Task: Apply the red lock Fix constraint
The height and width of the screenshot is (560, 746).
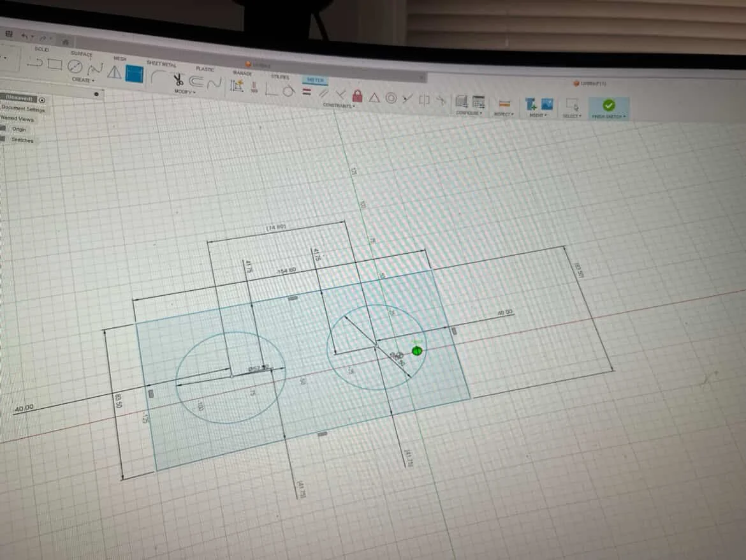Action: pos(357,95)
